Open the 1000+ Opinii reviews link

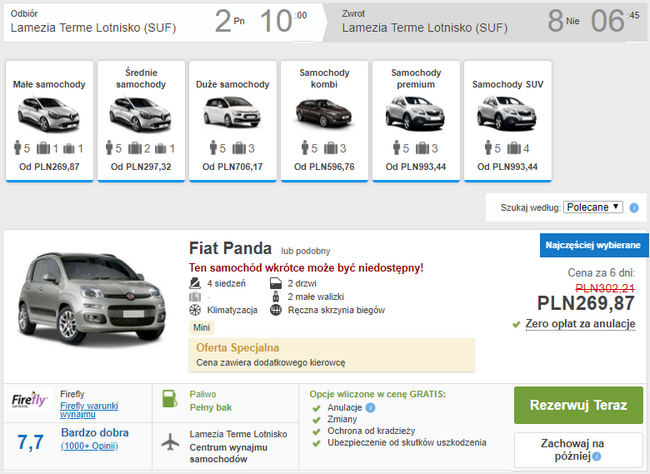point(90,446)
